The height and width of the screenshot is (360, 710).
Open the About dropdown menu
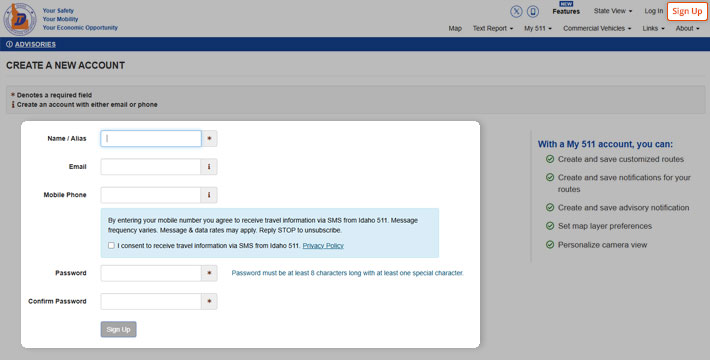tap(687, 28)
